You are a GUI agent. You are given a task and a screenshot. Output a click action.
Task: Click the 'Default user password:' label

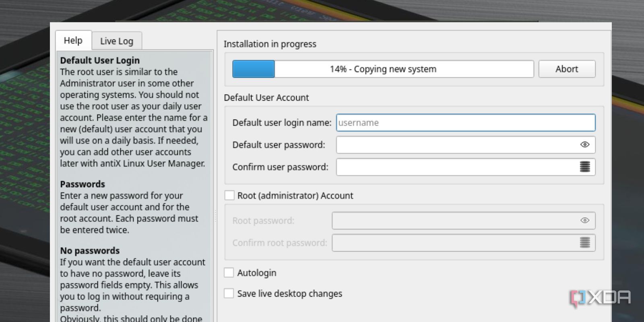coord(279,145)
